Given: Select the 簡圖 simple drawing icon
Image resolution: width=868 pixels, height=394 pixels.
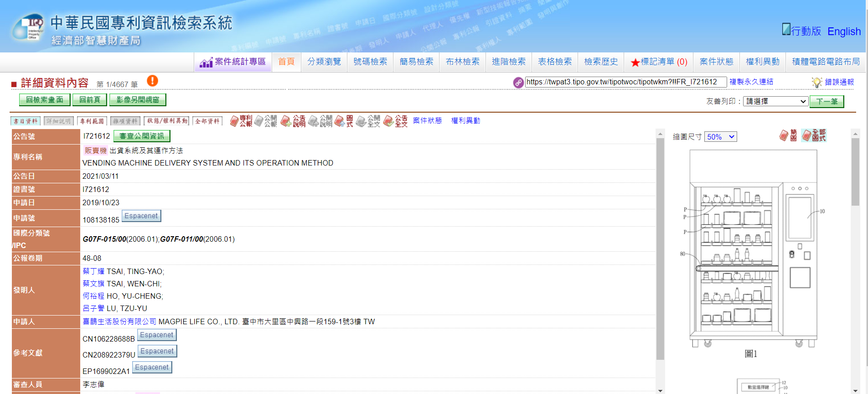Looking at the screenshot, I should click(788, 135).
